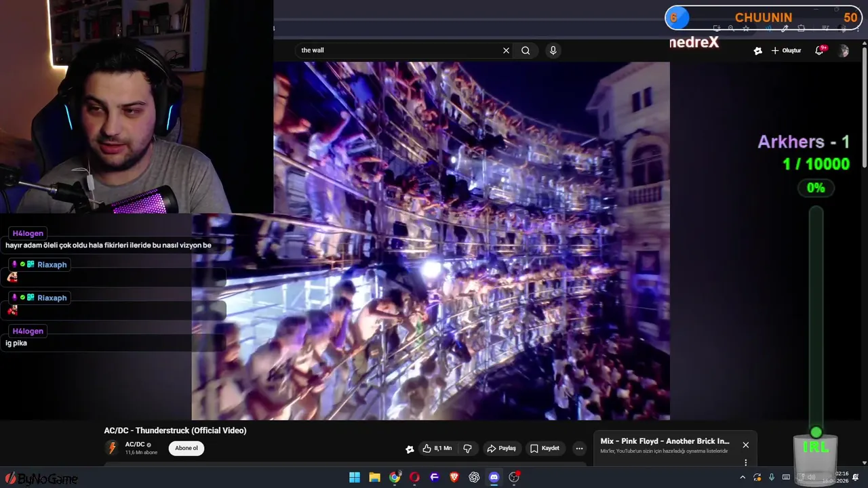Dislike the video with thumbs down
The width and height of the screenshot is (868, 488).
467,448
